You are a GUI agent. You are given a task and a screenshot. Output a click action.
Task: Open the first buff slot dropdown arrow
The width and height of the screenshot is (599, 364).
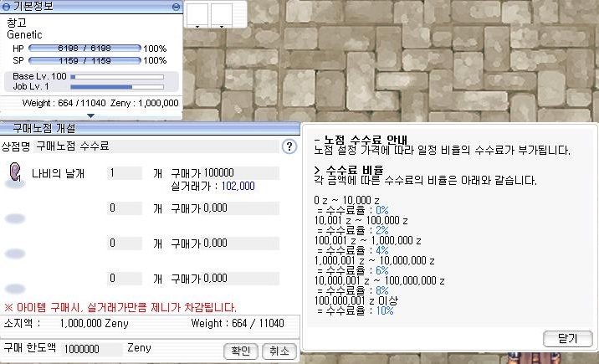point(197,27)
